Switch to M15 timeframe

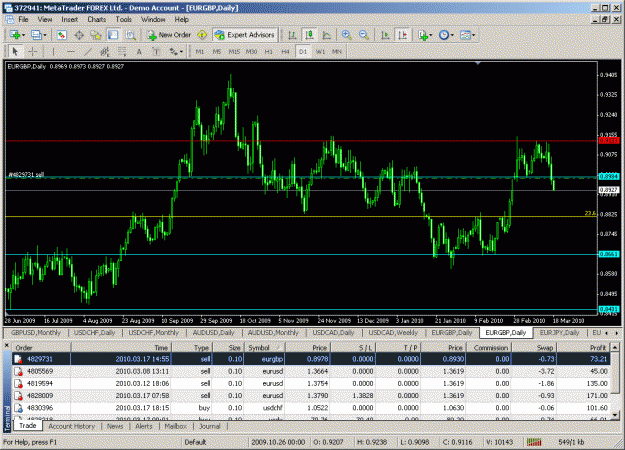234,51
